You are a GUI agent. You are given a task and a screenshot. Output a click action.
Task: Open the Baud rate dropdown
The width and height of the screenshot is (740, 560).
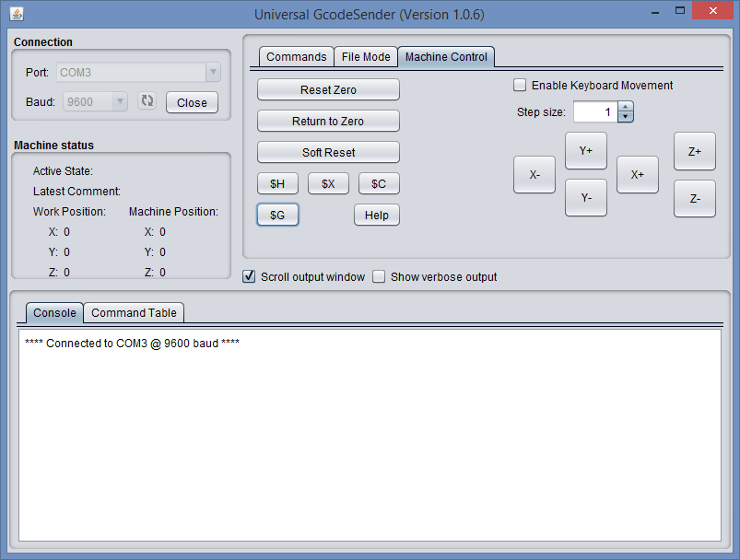point(95,102)
